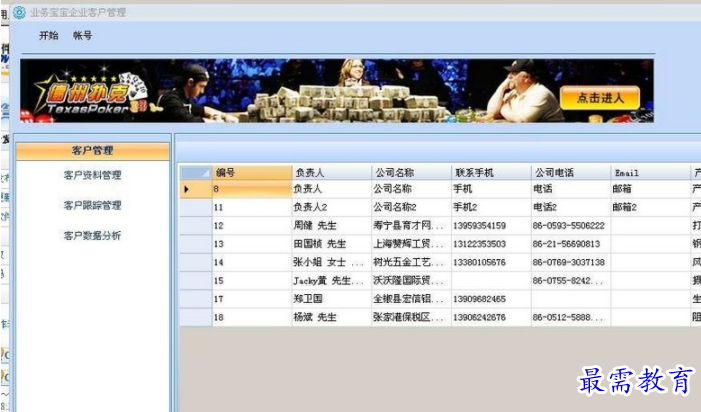Sort by the 联系手机 column header
Screen dimensions: 701x412
(x=491, y=172)
